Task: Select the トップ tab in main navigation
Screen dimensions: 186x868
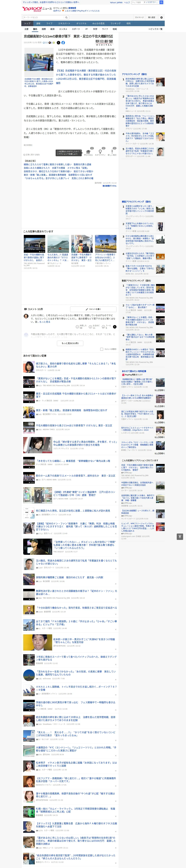Action: pos(27,24)
